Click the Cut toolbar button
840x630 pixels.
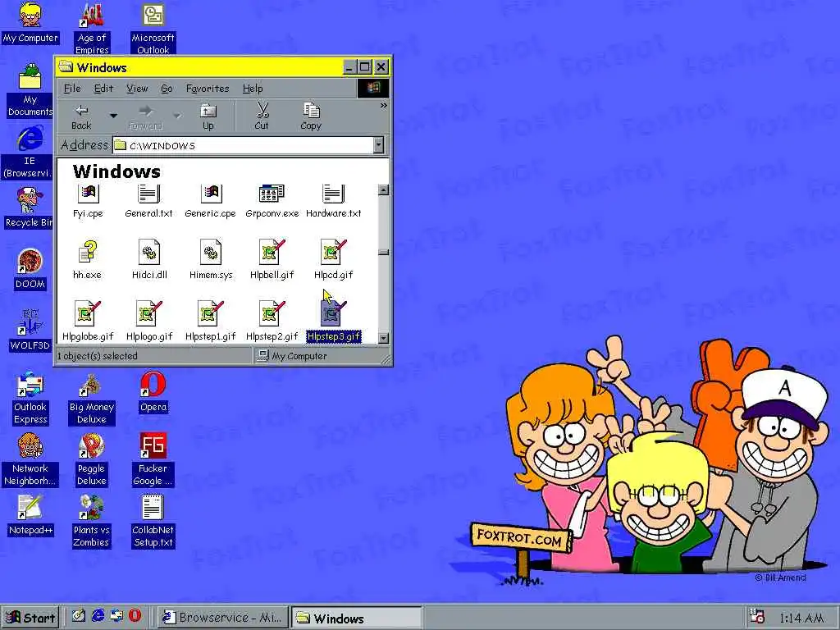click(x=262, y=116)
